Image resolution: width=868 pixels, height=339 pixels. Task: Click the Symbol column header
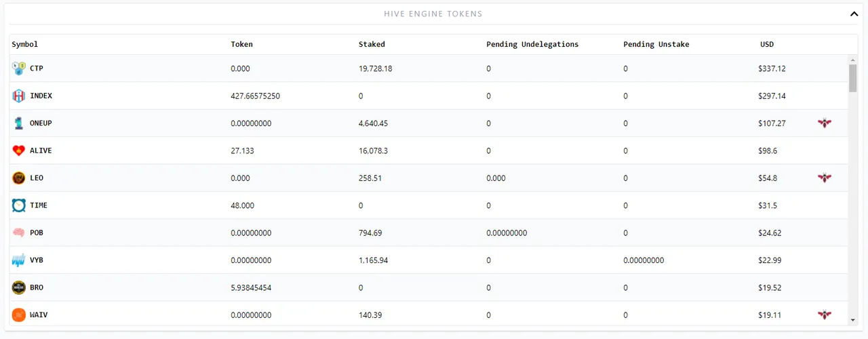click(25, 45)
